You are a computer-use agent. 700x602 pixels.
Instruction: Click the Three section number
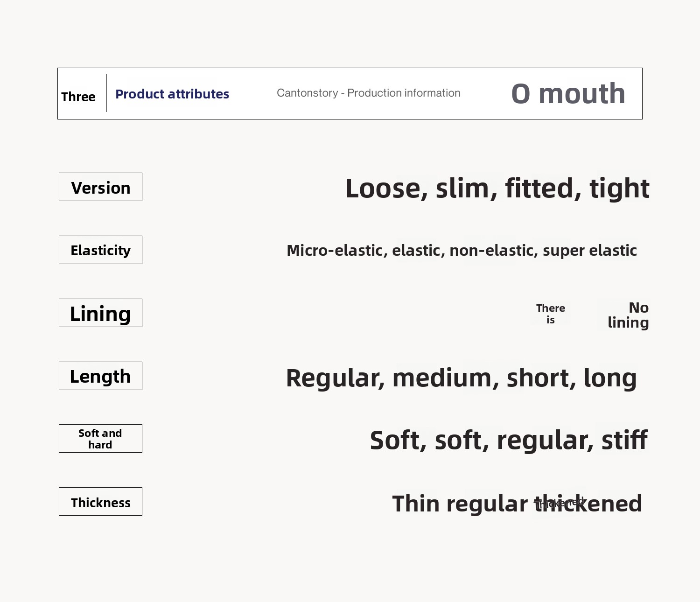coord(78,97)
